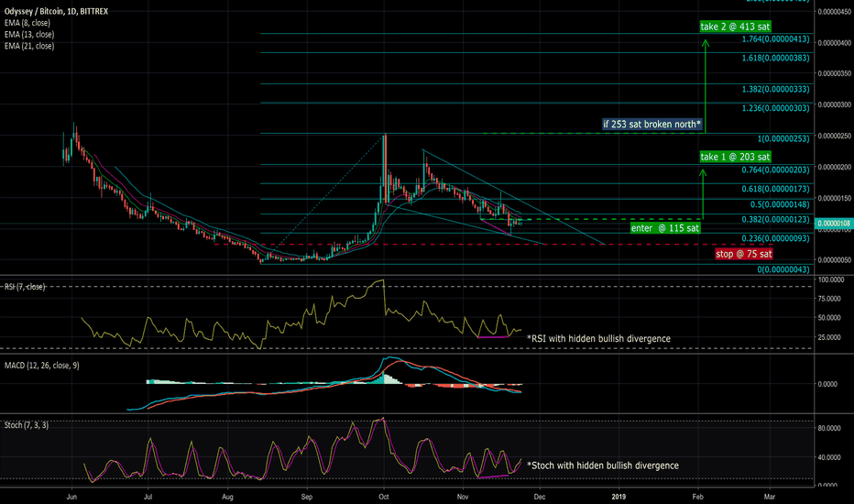
Task: Click the 0(0.00000043) Fibonacci level label
Action: point(783,269)
